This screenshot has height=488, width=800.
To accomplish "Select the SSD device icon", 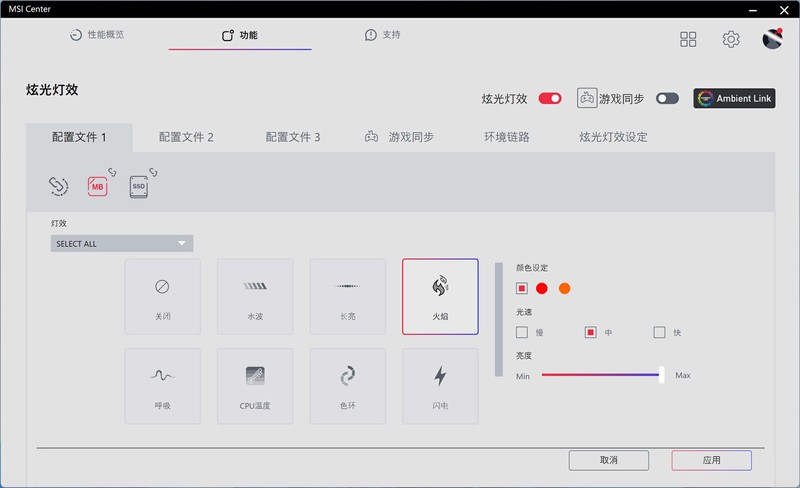I will tap(139, 187).
